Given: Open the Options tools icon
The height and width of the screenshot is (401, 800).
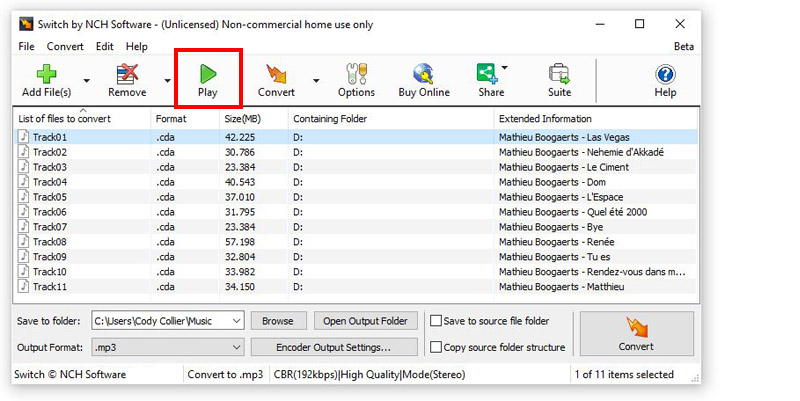Looking at the screenshot, I should pyautogui.click(x=356, y=74).
